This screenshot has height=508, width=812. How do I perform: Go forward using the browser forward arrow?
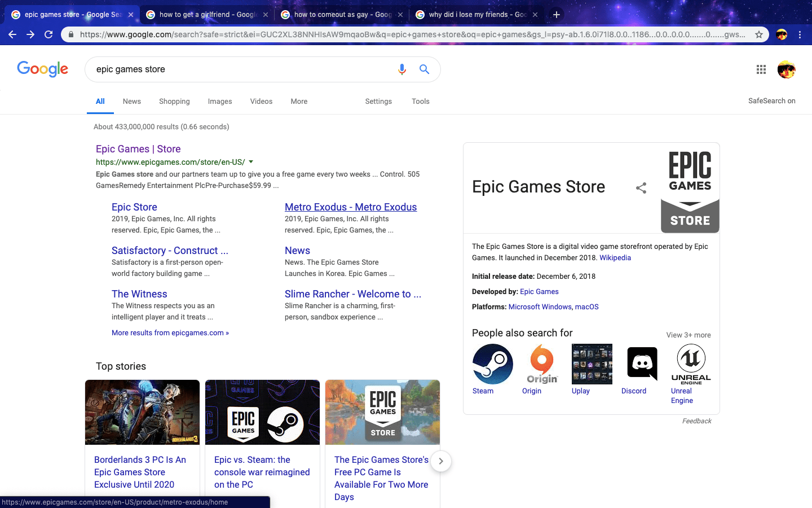(30, 34)
